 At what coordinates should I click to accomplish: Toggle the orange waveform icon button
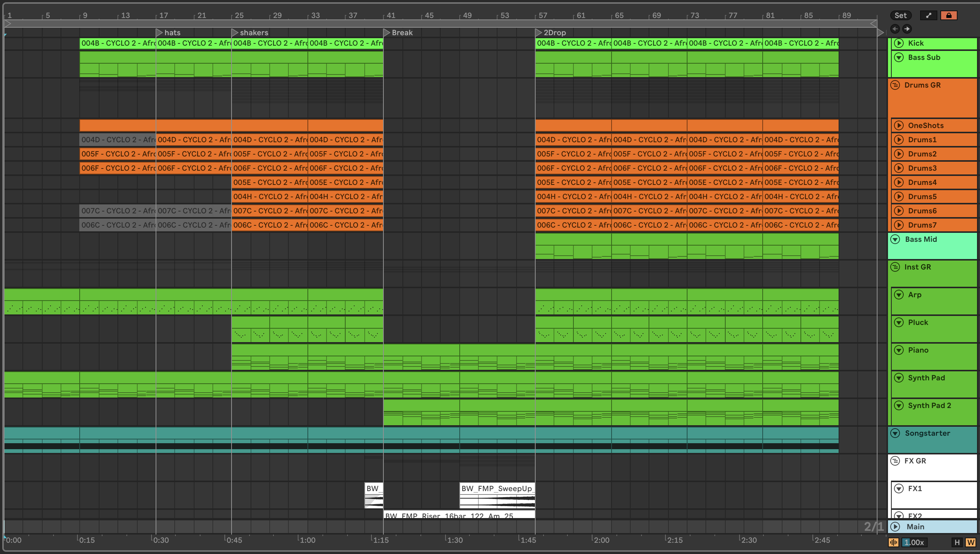pos(893,542)
